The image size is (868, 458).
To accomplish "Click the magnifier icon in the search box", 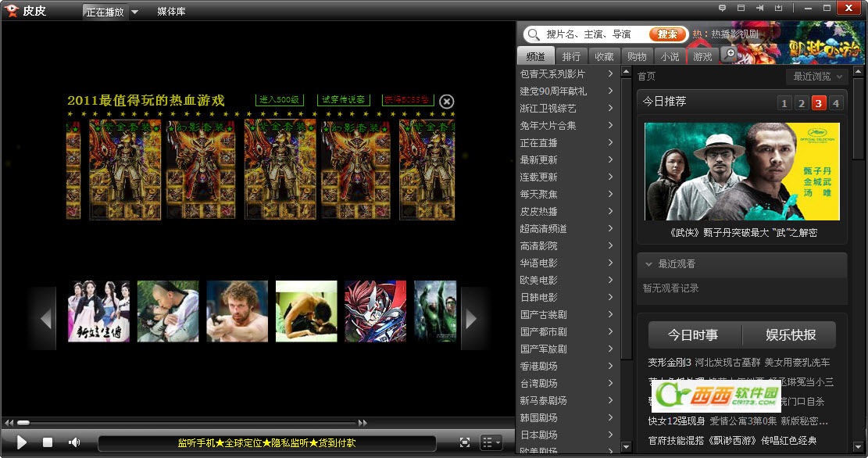I will click(x=533, y=34).
